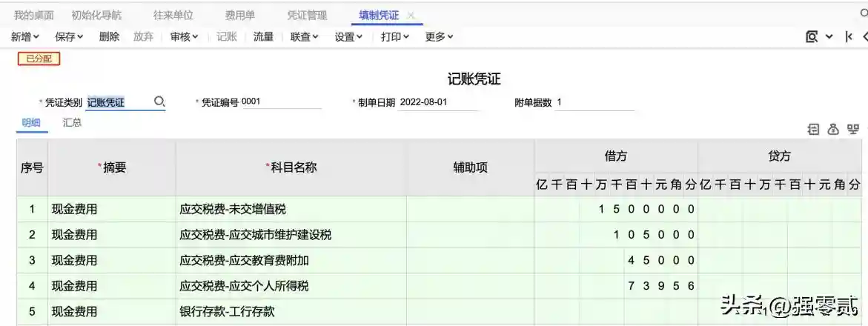This screenshot has width=868, height=326.
Task: Click the document list icon above the table
Action: [x=813, y=130]
